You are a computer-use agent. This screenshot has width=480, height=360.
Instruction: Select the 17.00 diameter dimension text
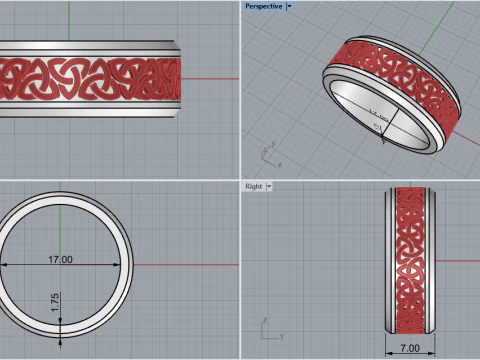(x=60, y=259)
